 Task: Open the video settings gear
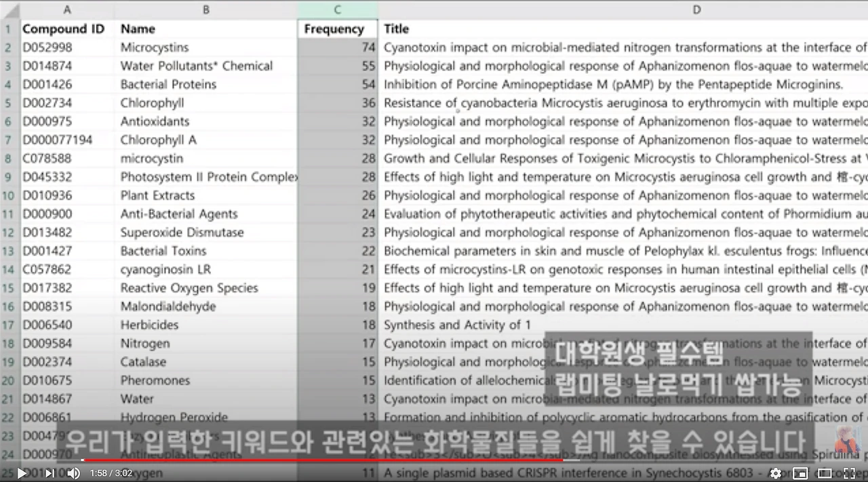[776, 473]
